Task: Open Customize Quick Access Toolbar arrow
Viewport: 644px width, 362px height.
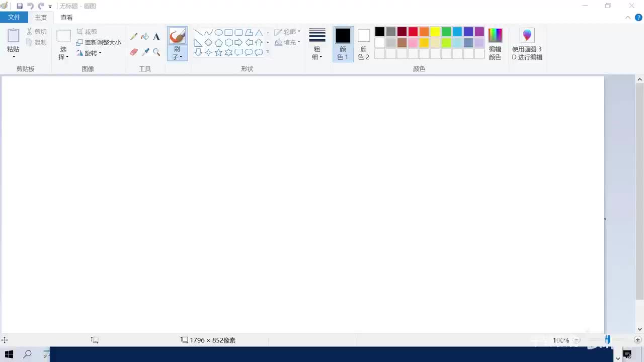Action: [x=50, y=7]
